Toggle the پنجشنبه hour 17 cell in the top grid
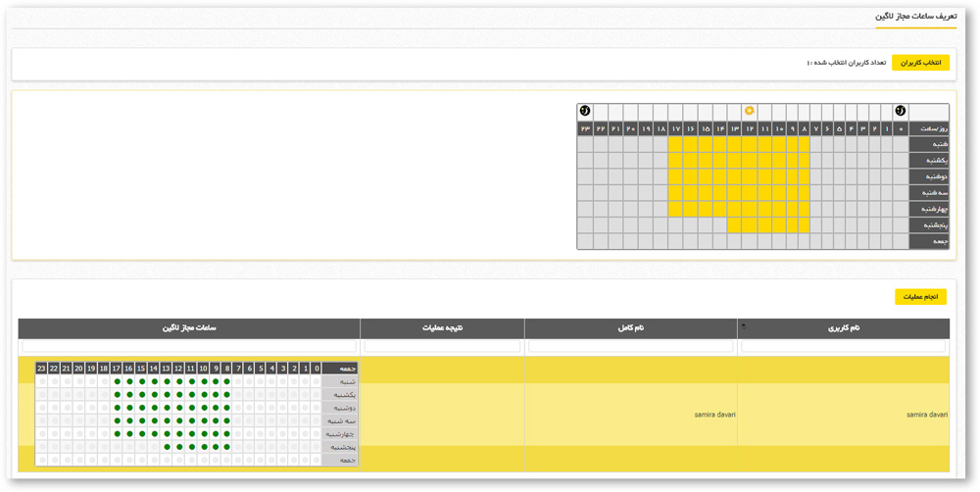 click(x=675, y=225)
